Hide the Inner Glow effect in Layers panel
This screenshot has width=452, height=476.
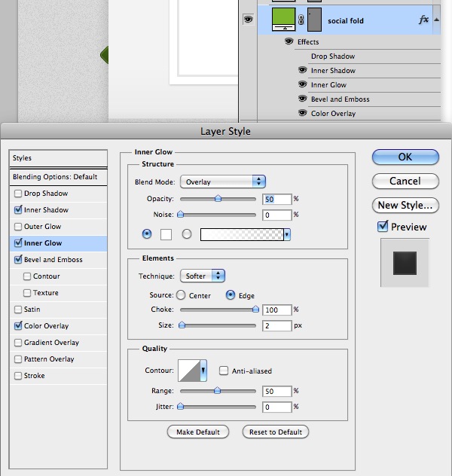[302, 84]
